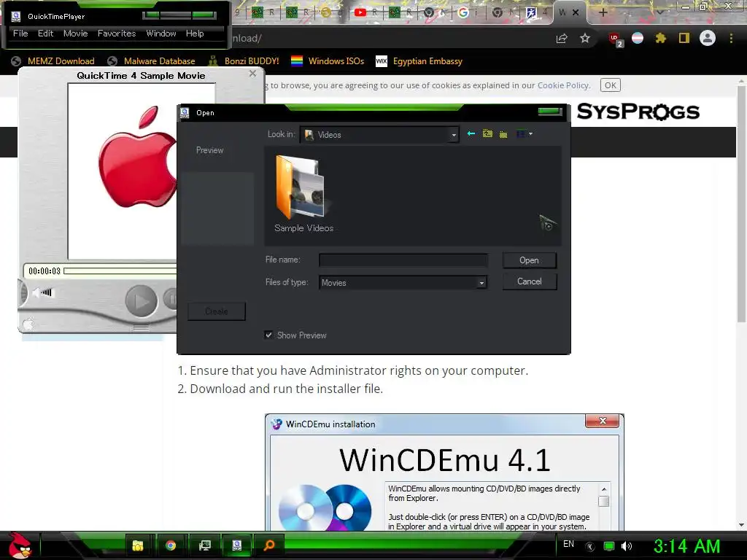Bookmark this page with the star icon
Viewport: 747px width, 560px height.
(585, 38)
